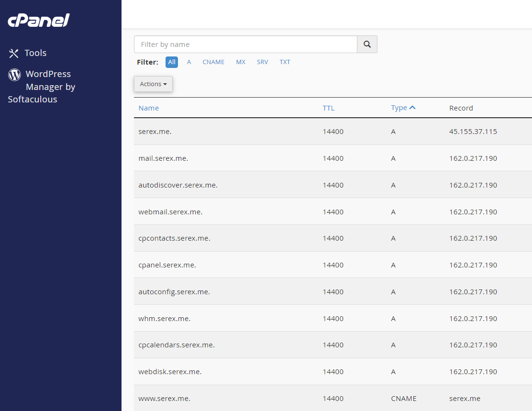This screenshot has width=532, height=411.
Task: Filter records by SRV type
Action: 262,62
